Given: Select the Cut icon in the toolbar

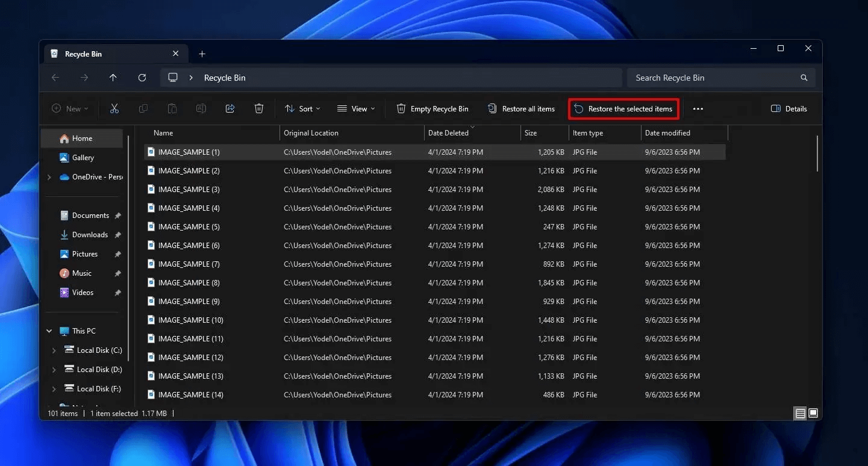Looking at the screenshot, I should pos(114,108).
